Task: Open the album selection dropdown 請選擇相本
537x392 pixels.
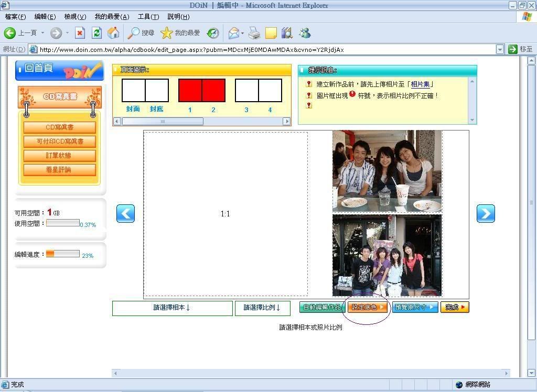Action: click(172, 308)
